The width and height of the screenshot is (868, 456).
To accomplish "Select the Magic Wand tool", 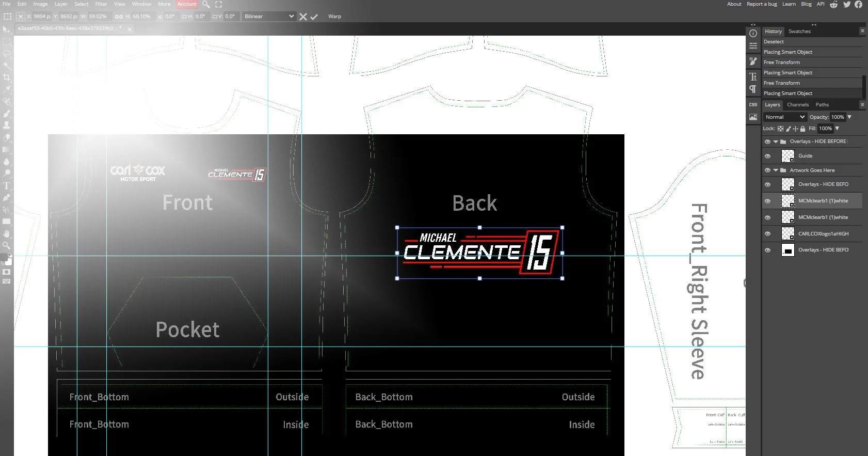I will 7,65.
